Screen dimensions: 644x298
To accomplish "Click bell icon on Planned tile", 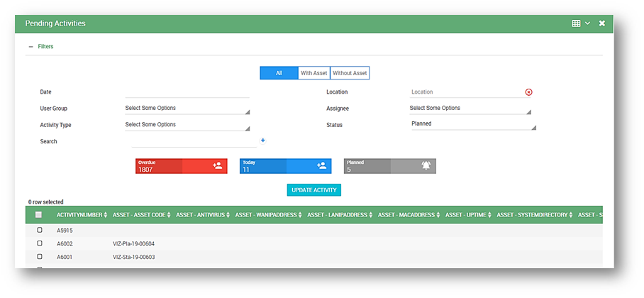I will pyautogui.click(x=426, y=165).
